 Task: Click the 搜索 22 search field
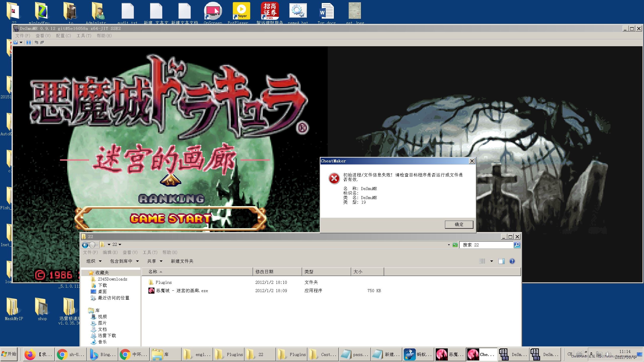pyautogui.click(x=486, y=245)
